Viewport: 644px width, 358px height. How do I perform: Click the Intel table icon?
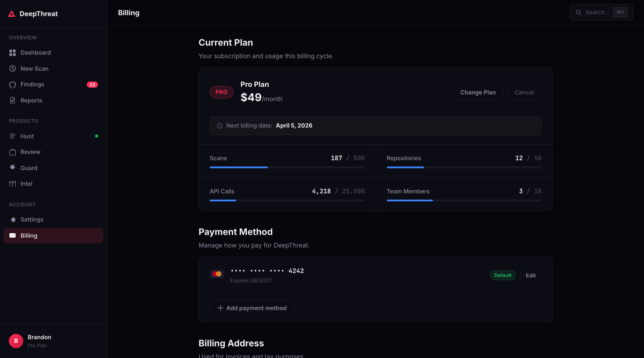click(x=13, y=184)
